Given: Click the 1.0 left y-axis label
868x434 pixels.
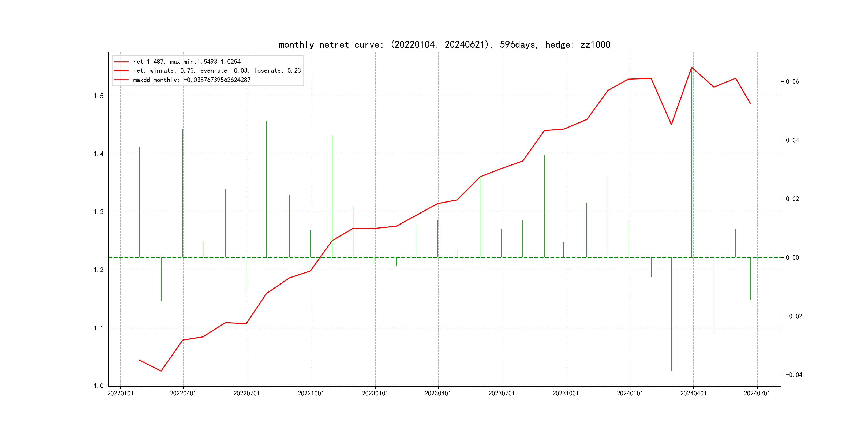Looking at the screenshot, I should click(x=99, y=386).
